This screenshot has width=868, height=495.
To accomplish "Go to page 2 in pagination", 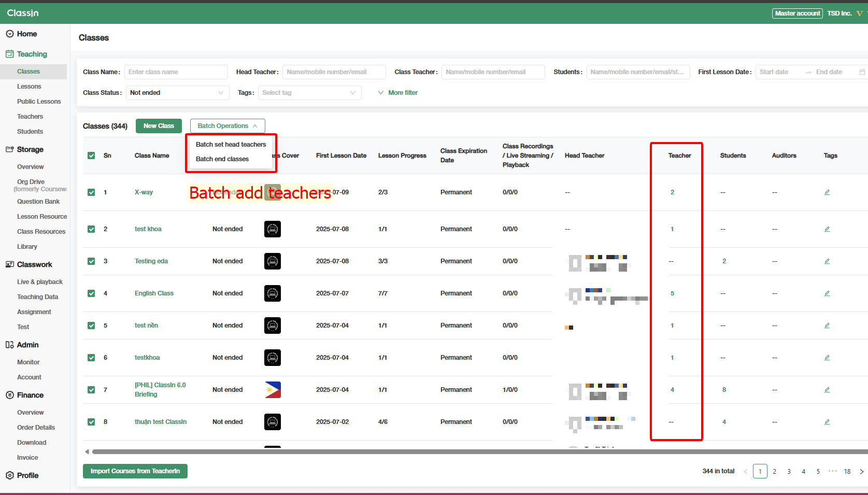I will (775, 472).
